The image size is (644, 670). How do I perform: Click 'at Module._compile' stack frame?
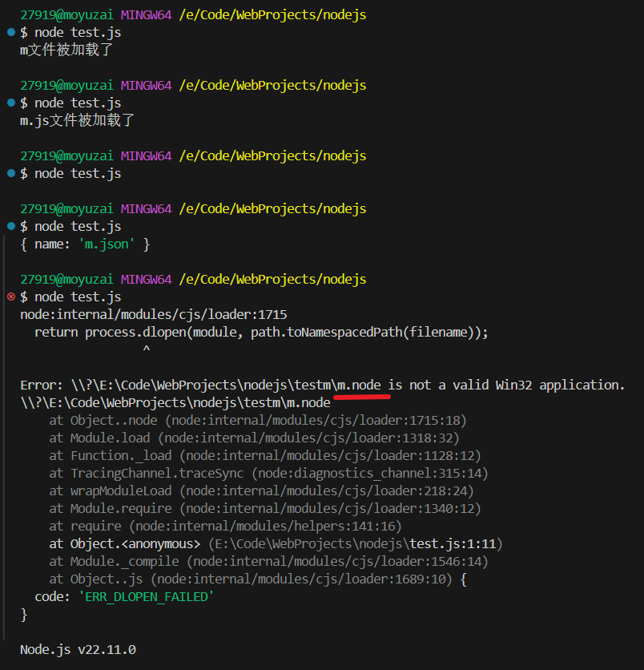[x=268, y=562]
